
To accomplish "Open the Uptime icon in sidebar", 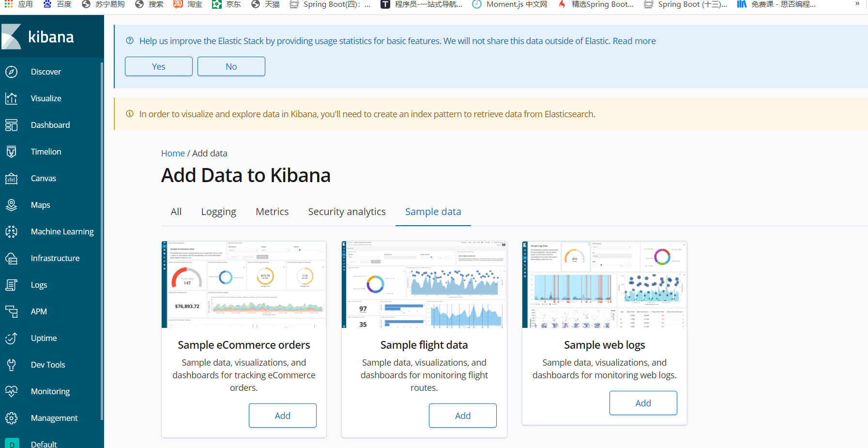I will (x=12, y=338).
